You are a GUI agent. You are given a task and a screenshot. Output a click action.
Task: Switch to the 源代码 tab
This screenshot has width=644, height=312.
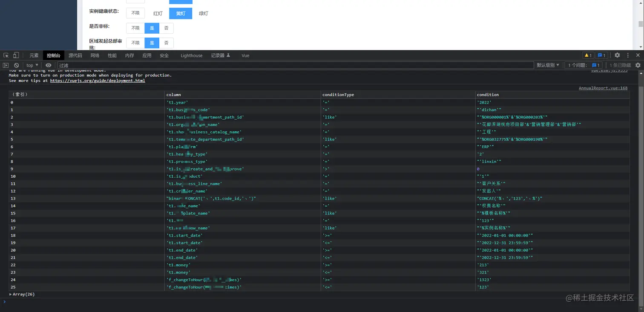pos(75,55)
